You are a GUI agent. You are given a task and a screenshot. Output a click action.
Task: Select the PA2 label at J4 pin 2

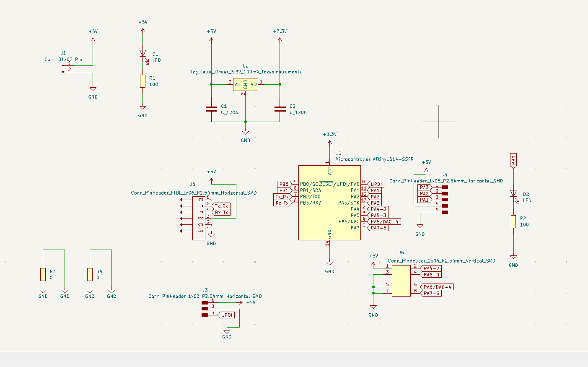pos(425,194)
